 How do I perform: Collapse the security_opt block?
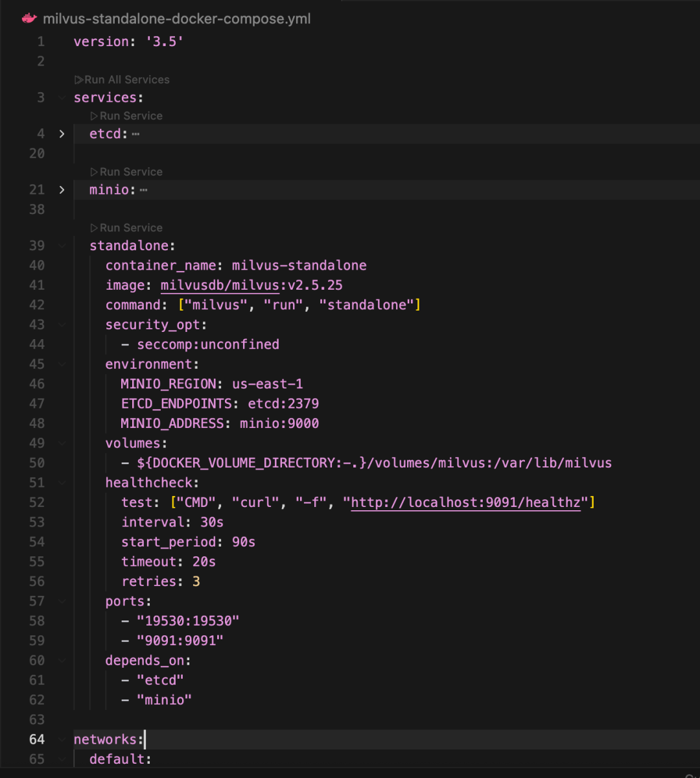(x=62, y=324)
